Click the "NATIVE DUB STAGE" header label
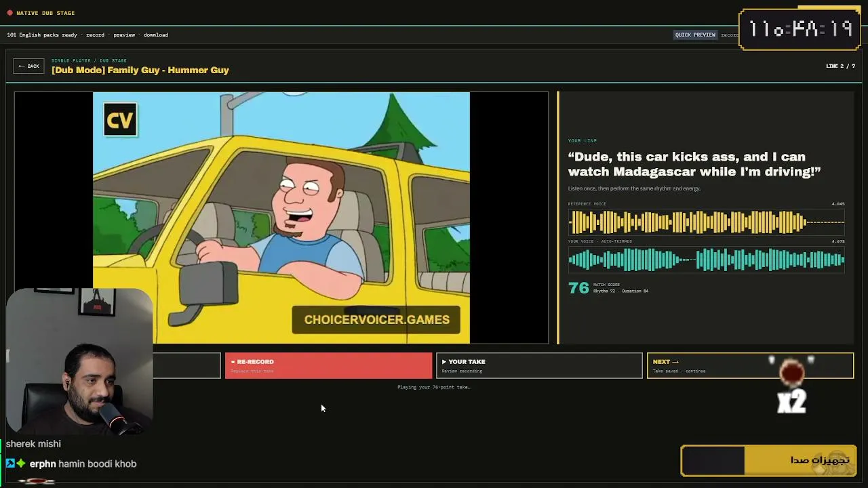This screenshot has height=488, width=868. [x=45, y=13]
